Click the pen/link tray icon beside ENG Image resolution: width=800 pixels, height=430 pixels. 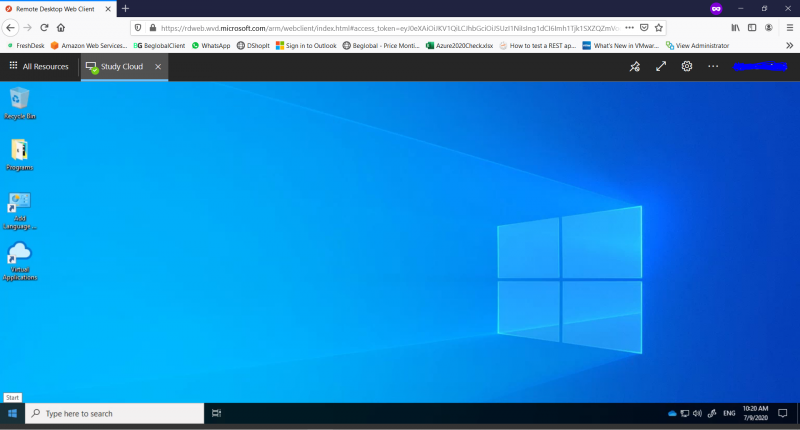712,413
